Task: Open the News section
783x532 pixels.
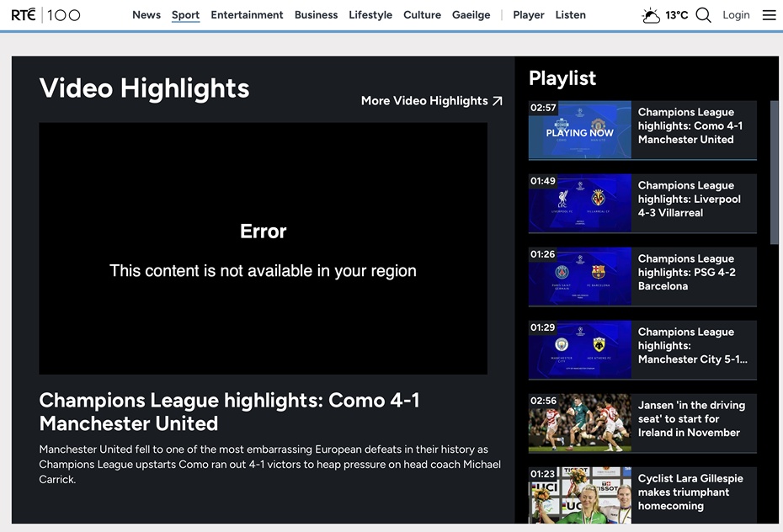Action: pyautogui.click(x=146, y=15)
